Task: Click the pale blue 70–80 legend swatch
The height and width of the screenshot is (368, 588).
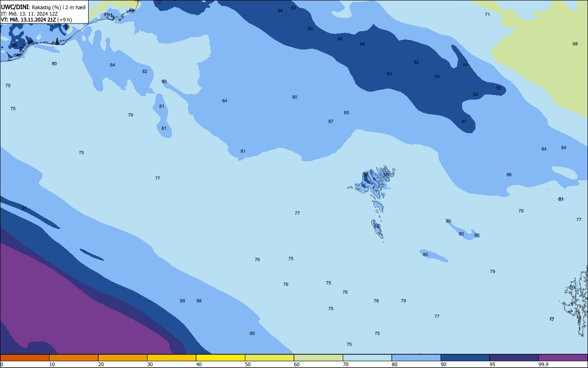Action: [367, 357]
